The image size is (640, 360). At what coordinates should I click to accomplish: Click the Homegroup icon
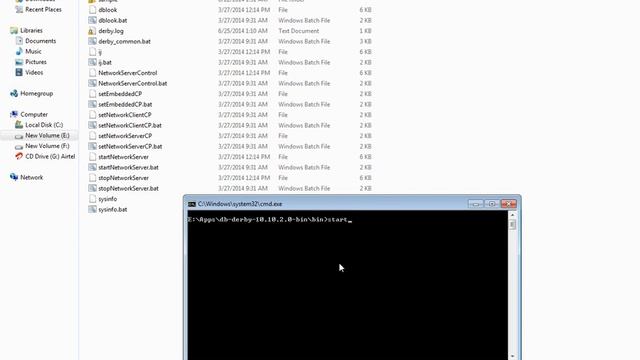[14, 93]
